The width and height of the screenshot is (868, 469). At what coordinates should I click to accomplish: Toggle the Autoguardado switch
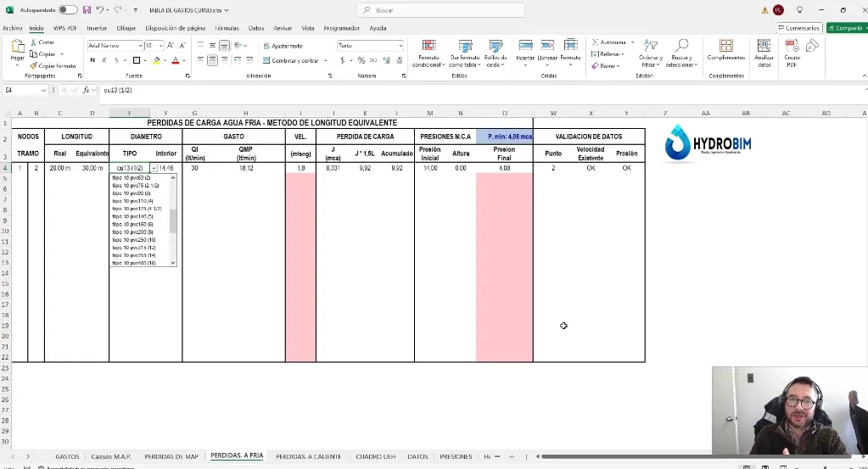point(68,10)
